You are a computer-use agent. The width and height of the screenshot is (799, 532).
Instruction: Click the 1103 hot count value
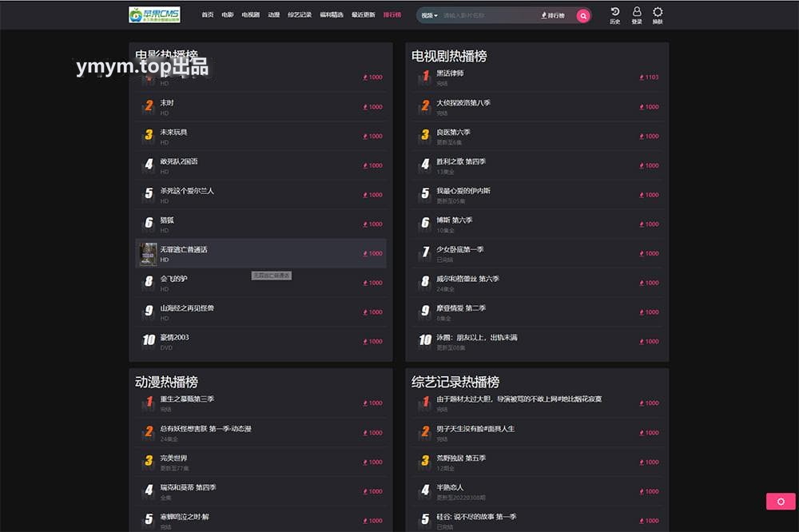pos(652,77)
